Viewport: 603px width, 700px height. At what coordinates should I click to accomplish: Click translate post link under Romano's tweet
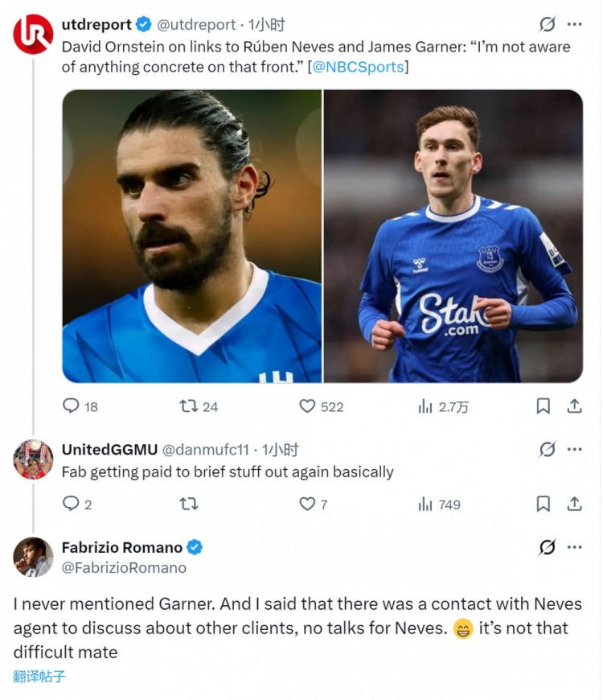coord(39,677)
